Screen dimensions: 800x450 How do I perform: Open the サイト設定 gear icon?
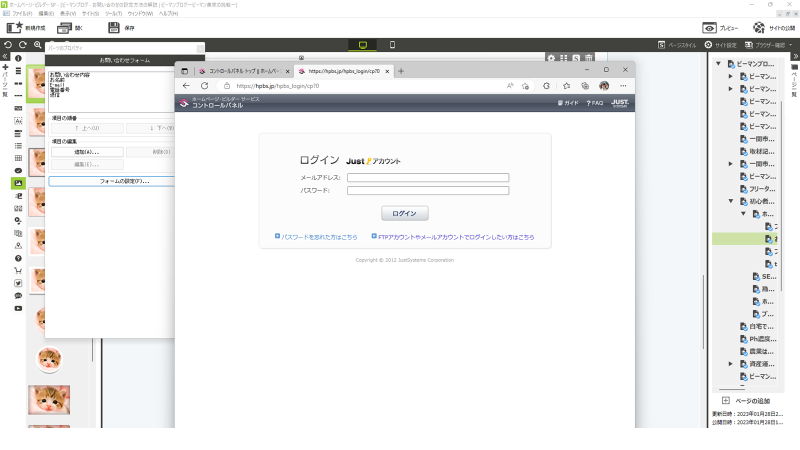708,45
